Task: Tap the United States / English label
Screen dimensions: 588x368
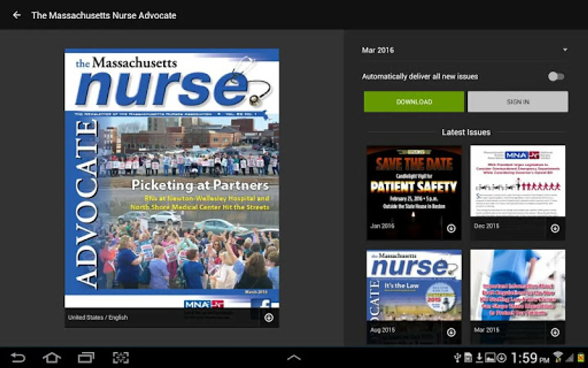Action: [x=98, y=317]
